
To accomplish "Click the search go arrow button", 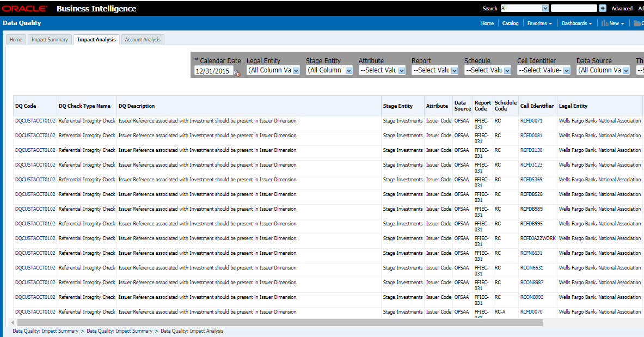I will tap(603, 8).
